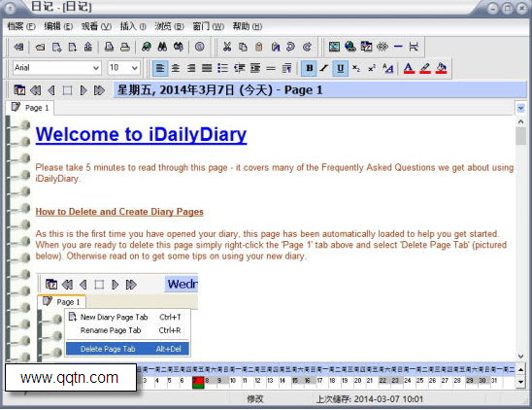Open the page tab list dropdown arrow on the right

[x=520, y=109]
